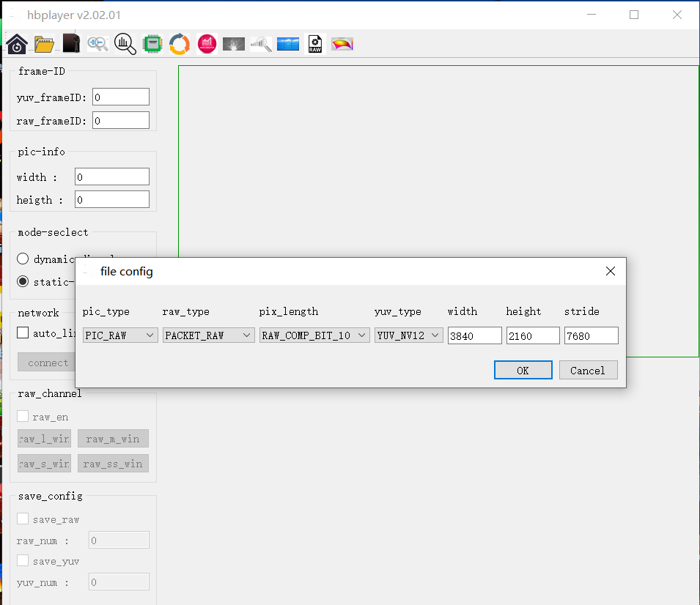Close the file config dialog

(611, 271)
